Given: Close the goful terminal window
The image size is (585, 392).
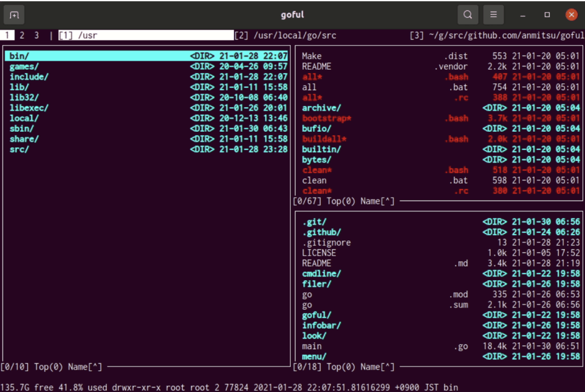Looking at the screenshot, I should tap(571, 15).
